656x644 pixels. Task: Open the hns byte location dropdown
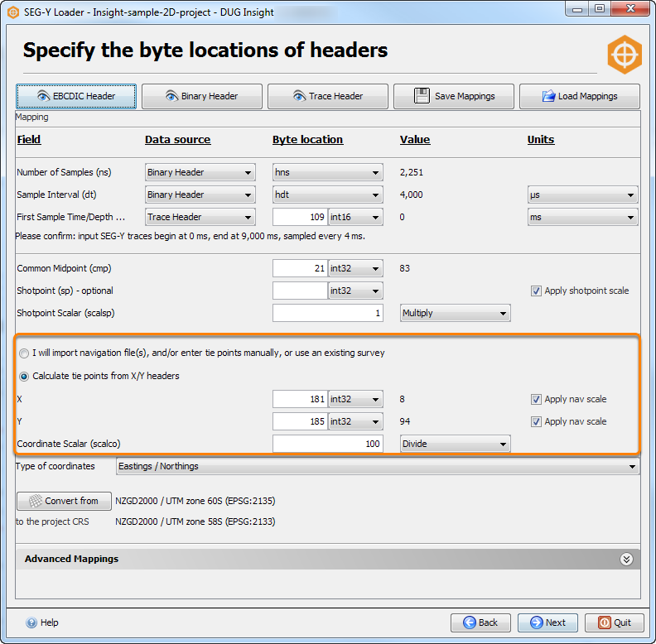[x=328, y=172]
